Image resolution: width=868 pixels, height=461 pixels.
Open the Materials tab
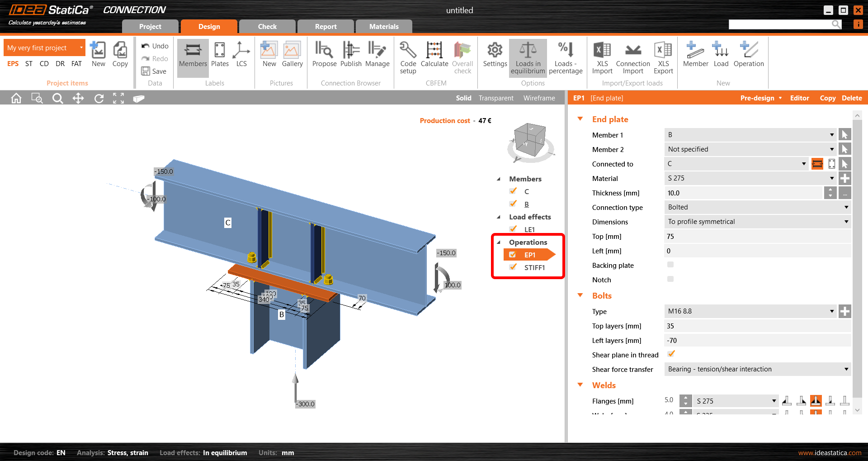pyautogui.click(x=383, y=26)
